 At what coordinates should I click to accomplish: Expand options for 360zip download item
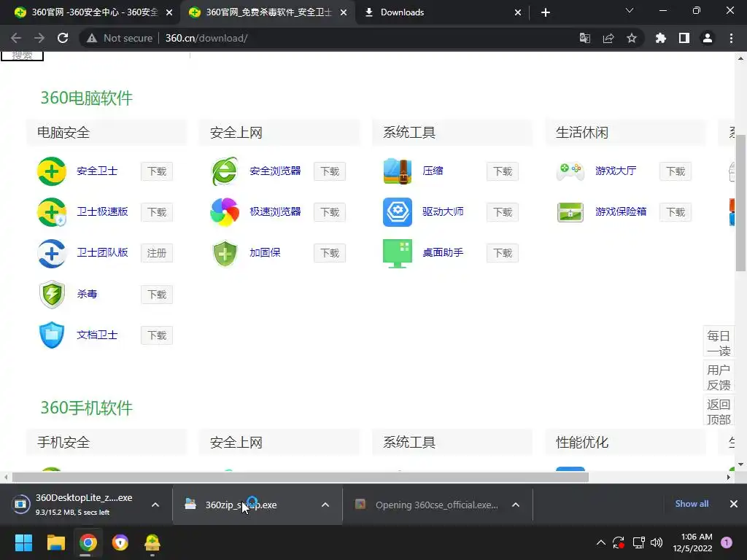click(325, 505)
